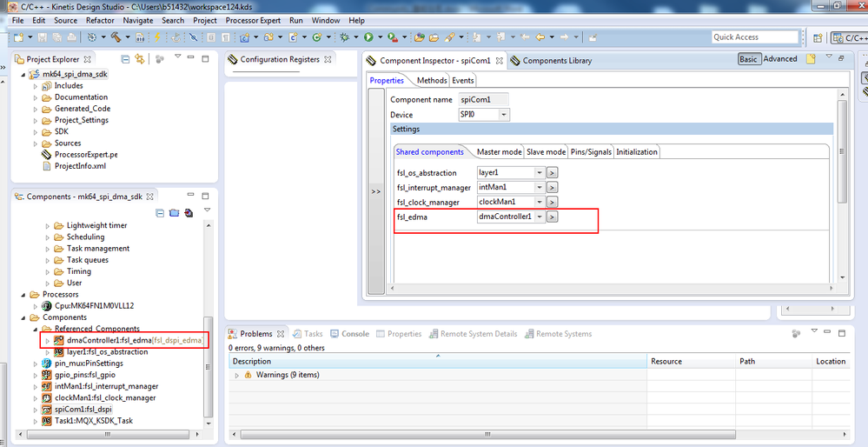868x447 pixels.
Task: Click the Problems view filter icon
Action: [796, 333]
